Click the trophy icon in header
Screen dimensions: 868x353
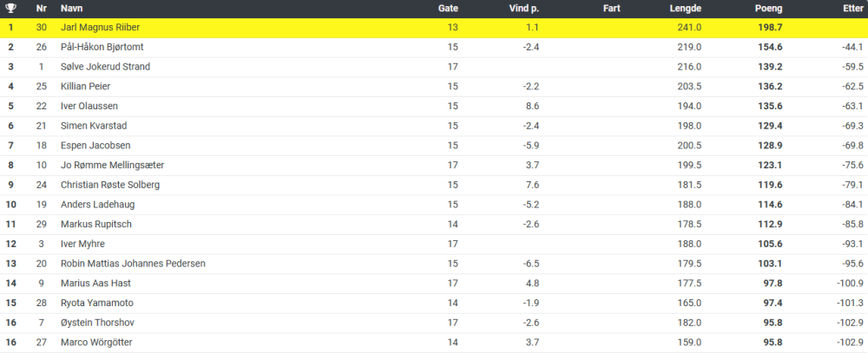click(x=10, y=9)
